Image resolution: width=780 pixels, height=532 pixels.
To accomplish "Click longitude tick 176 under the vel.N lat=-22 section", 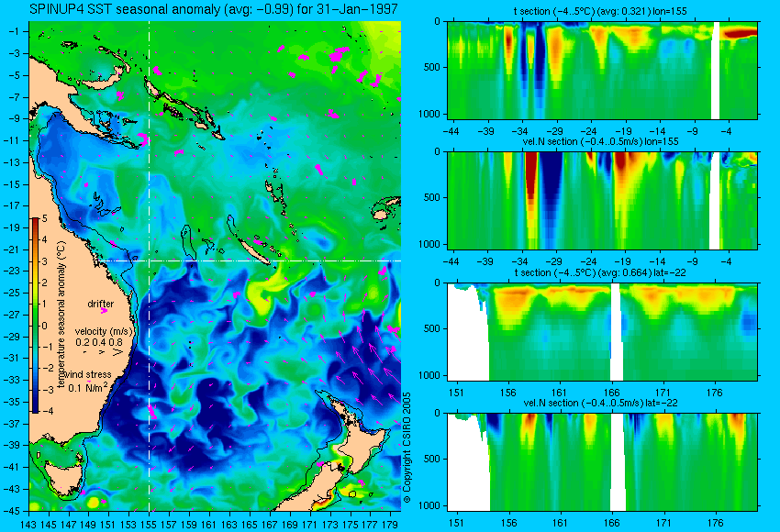I will click(x=714, y=523).
